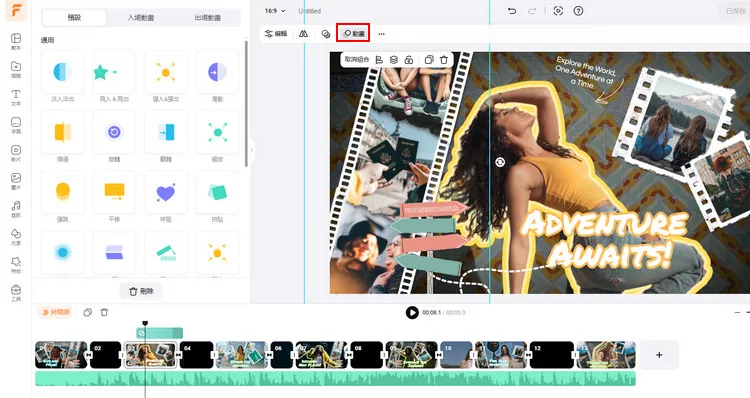This screenshot has height=398, width=750.
Task: Click the delete scene trash icon above timeline
Action: (104, 312)
